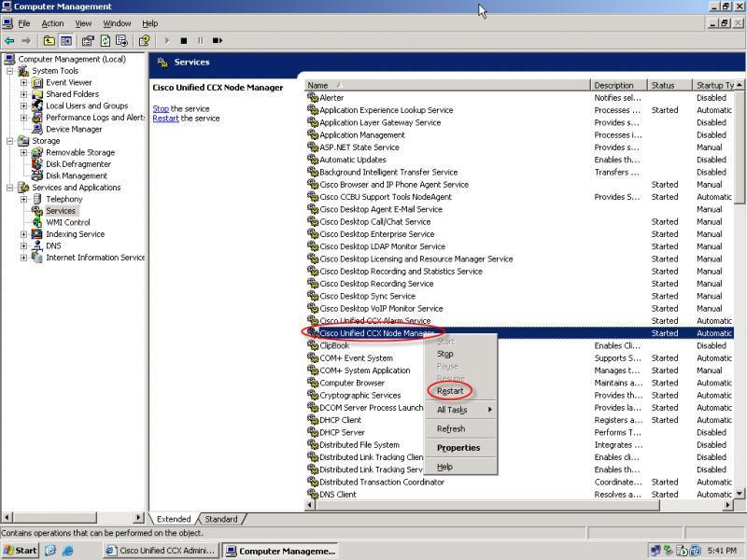The width and height of the screenshot is (747, 560).
Task: Click the Show Desktop quick launch icon
Action: point(50,551)
